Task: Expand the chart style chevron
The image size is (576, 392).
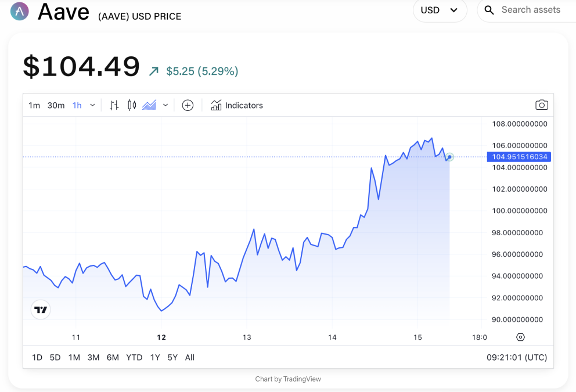Action: (165, 105)
